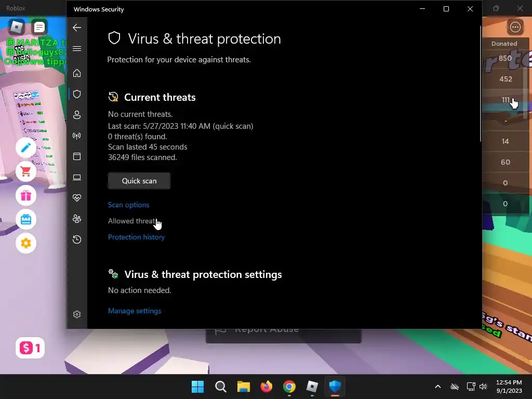
Task: Open Home in Windows Security sidebar
Action: (x=77, y=73)
